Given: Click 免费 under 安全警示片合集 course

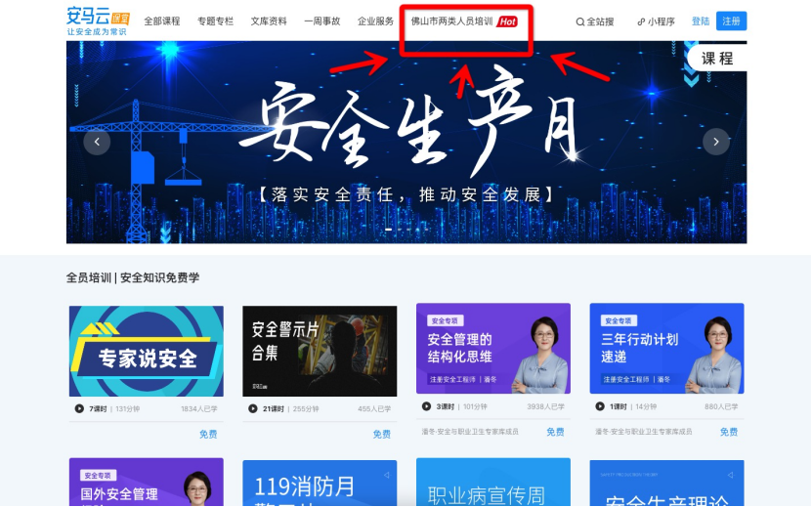Looking at the screenshot, I should pos(382,434).
